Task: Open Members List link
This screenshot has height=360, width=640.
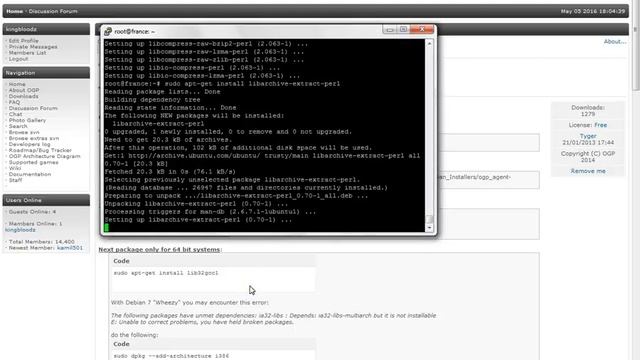Action: 27,53
